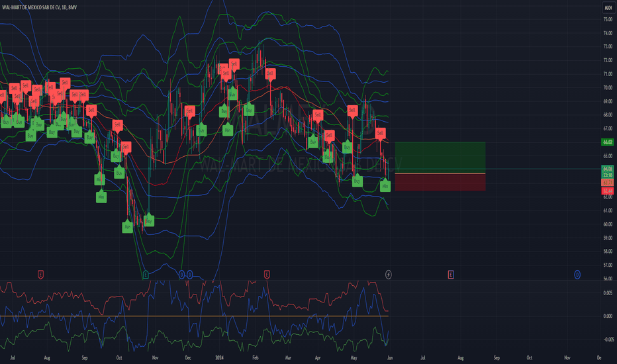Select the most recent Min label near June

point(385,185)
